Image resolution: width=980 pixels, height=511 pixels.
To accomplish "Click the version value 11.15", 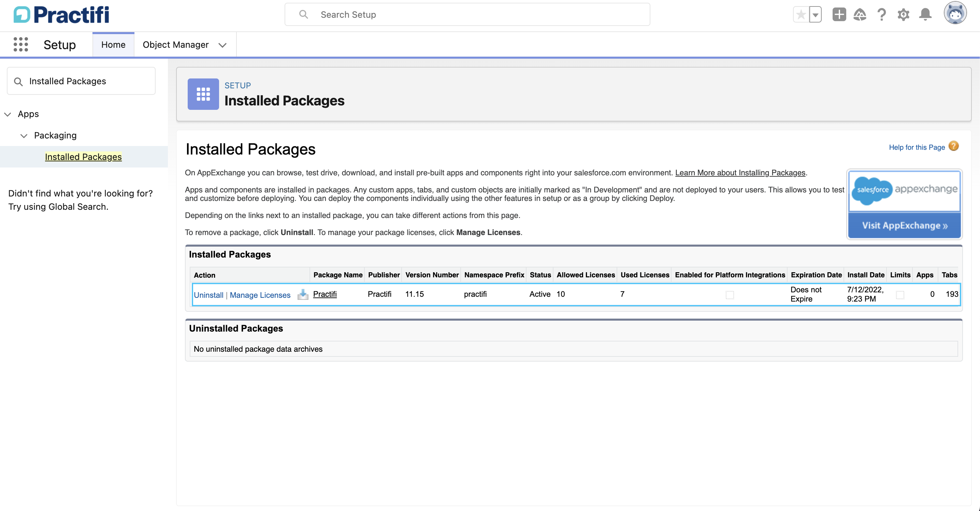I will [x=414, y=294].
